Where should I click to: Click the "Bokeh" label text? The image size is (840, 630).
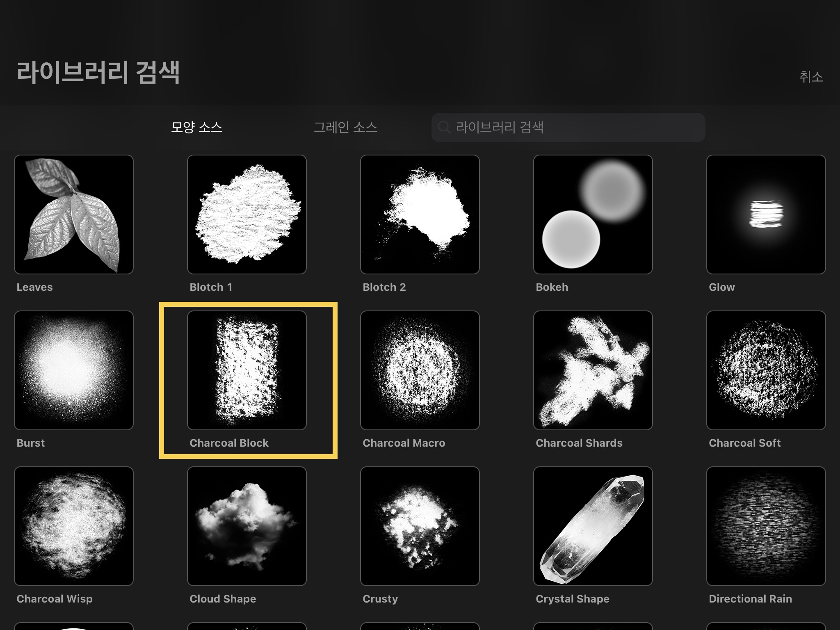click(x=552, y=287)
